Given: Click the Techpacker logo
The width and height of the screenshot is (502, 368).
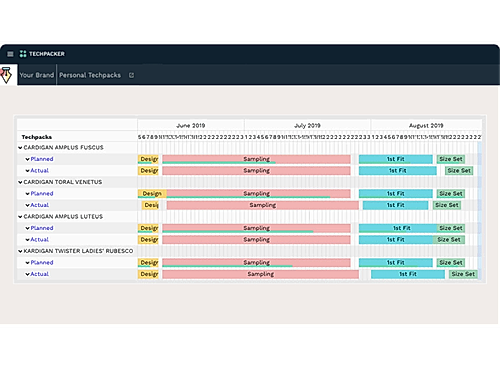Looking at the screenshot, I should point(42,54).
